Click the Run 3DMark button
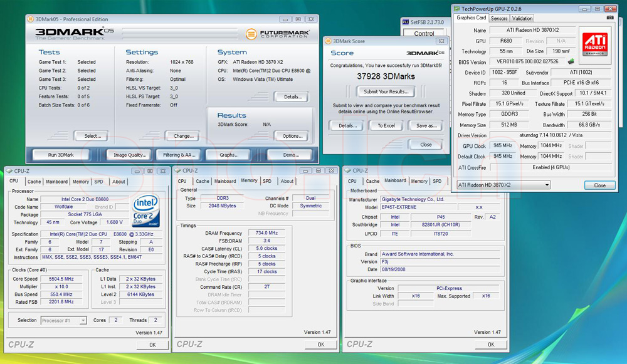The width and height of the screenshot is (627, 364). [61, 155]
